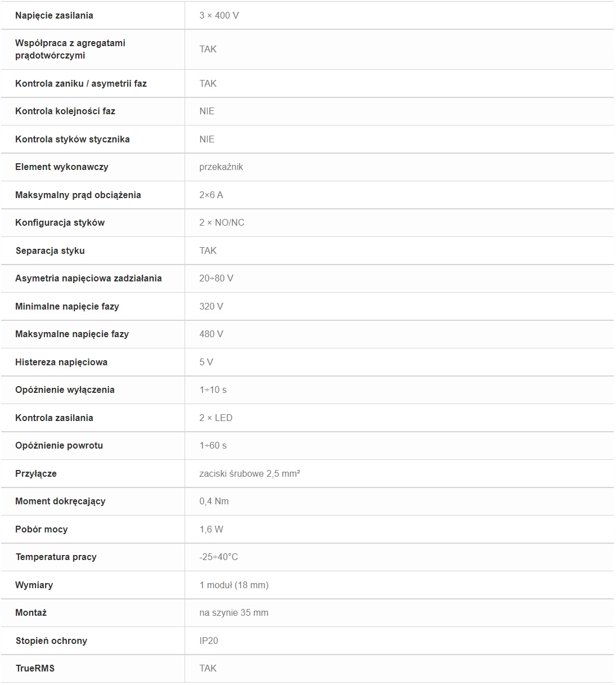Click the '-25÷40°C' temperature value
Image resolution: width=616 pixels, height=685 pixels.
[218, 557]
